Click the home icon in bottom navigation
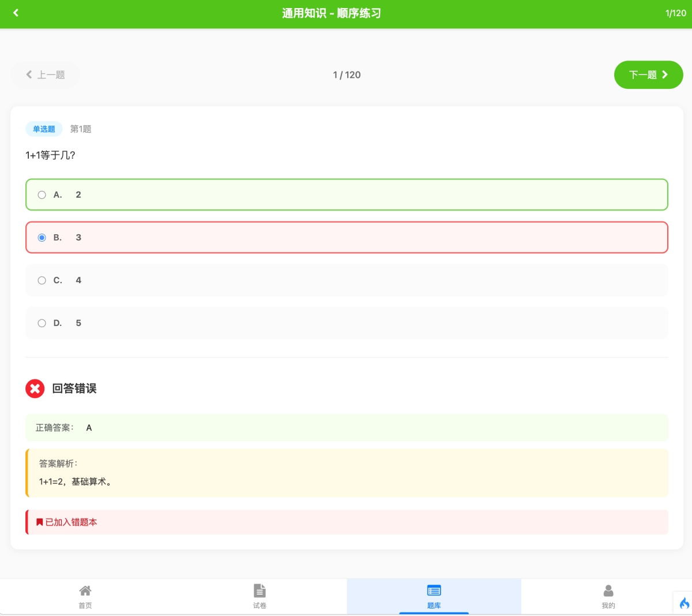This screenshot has height=616, width=692. click(x=85, y=591)
